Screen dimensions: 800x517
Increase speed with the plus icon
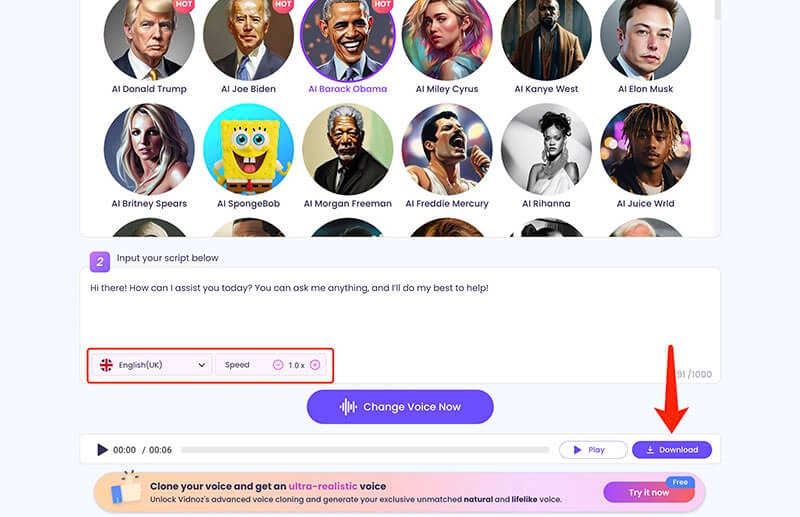pyautogui.click(x=315, y=365)
